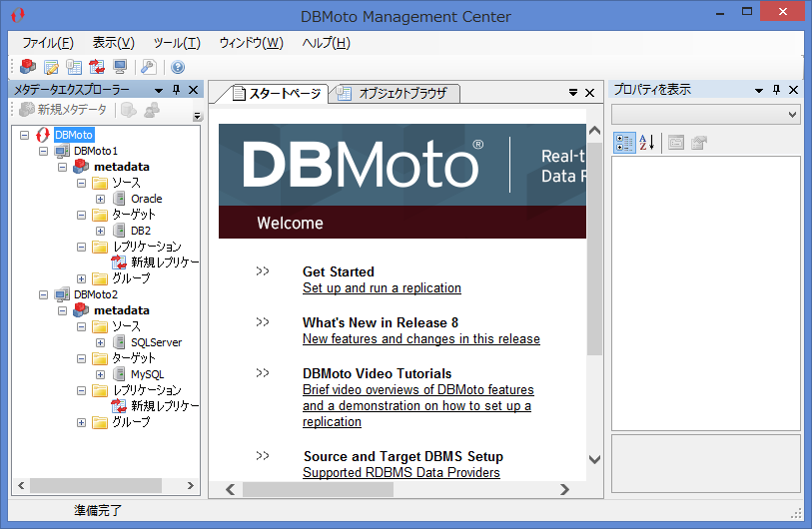Click the new metadata toolbar icon with red cubes

[28, 67]
